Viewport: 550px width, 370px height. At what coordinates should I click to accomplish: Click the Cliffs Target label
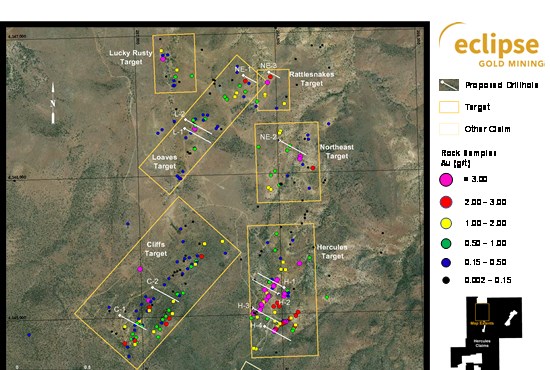click(156, 249)
